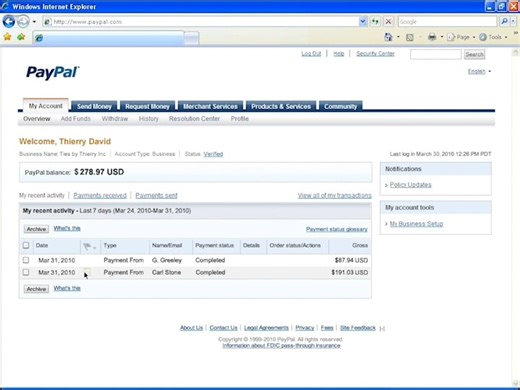The image size is (520, 390).
Task: Toggle the select-all checkbox in table header
Action: [x=26, y=245]
